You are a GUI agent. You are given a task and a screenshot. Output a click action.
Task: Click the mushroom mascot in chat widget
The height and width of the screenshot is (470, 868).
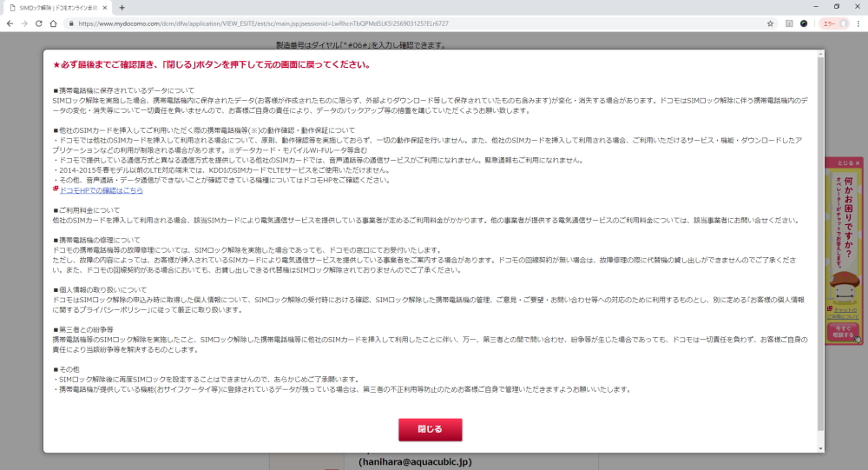click(x=843, y=287)
